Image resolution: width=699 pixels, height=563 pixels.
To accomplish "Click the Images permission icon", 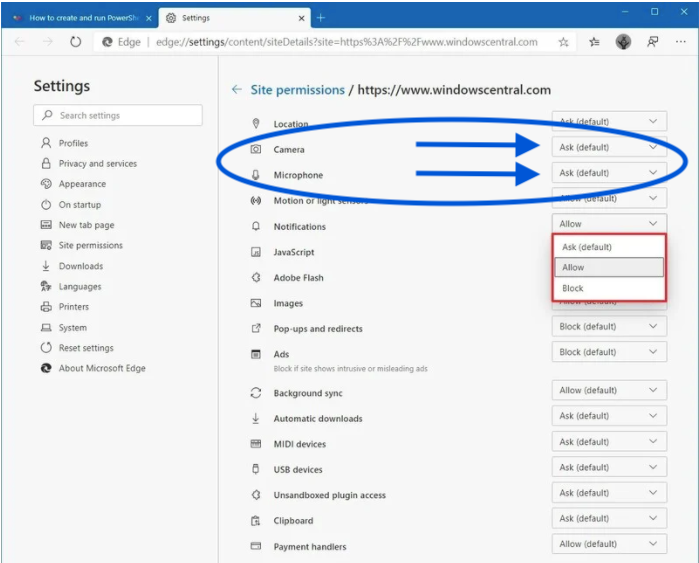I will click(256, 303).
